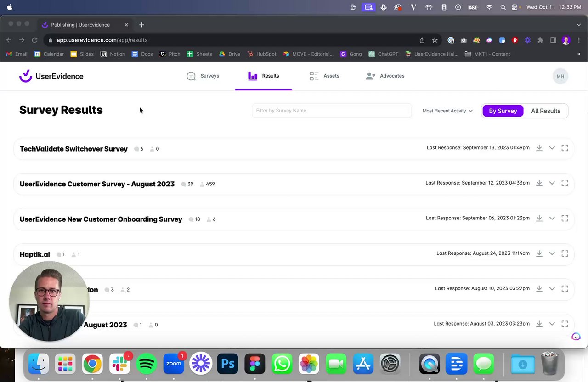Open TechValidate Switchover Survey in fullscreen
Image resolution: width=588 pixels, height=382 pixels.
[x=565, y=148]
